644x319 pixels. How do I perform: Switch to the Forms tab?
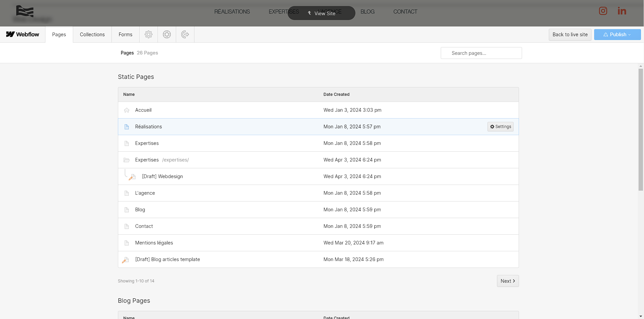coord(125,35)
